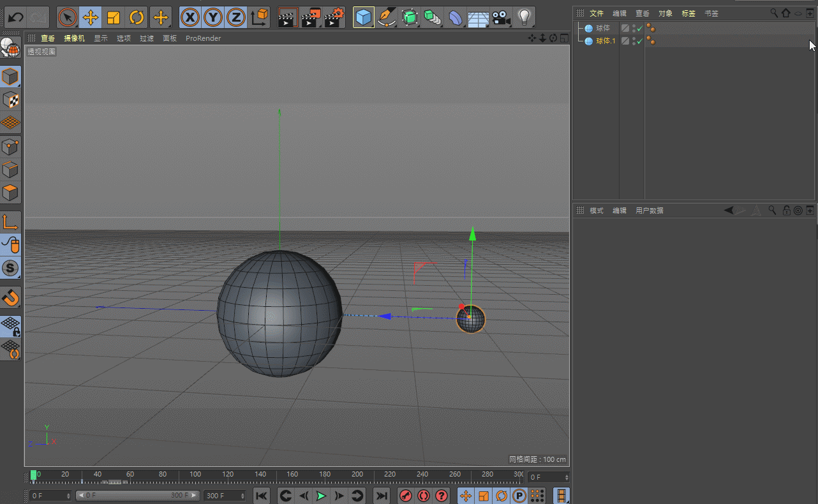Switch to Polygons mode on the left toolbar
818x504 pixels.
point(10,193)
